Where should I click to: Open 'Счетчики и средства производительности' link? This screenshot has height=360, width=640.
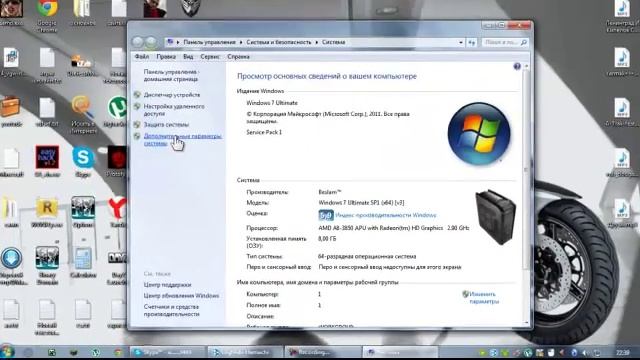[x=171, y=311]
